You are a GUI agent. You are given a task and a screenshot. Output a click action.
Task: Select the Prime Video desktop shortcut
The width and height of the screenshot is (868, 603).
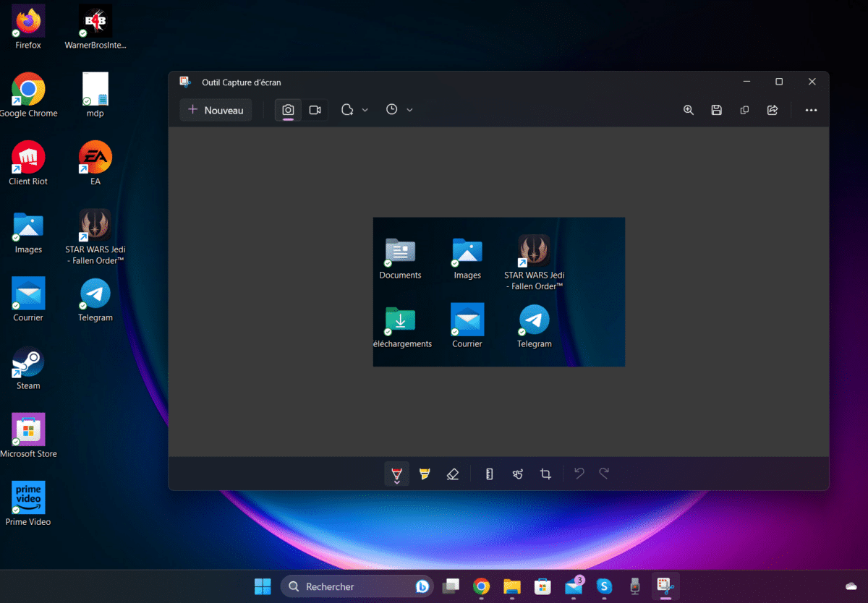coord(28,504)
